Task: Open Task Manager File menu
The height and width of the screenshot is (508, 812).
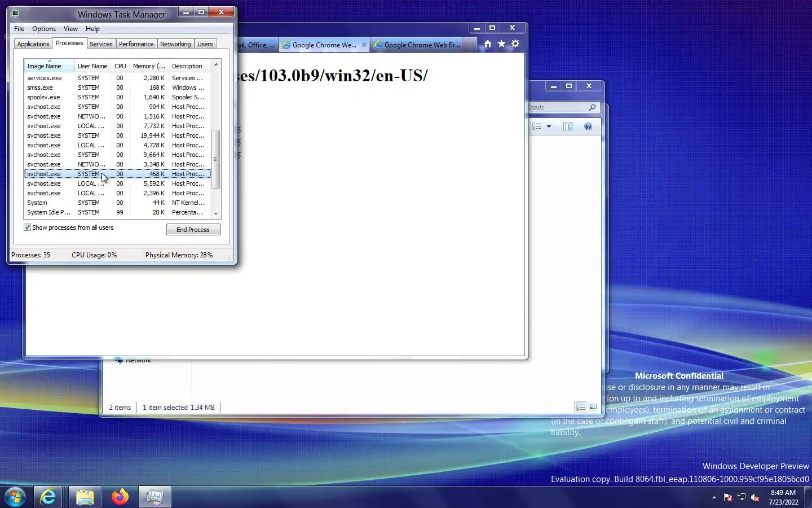Action: (19, 29)
